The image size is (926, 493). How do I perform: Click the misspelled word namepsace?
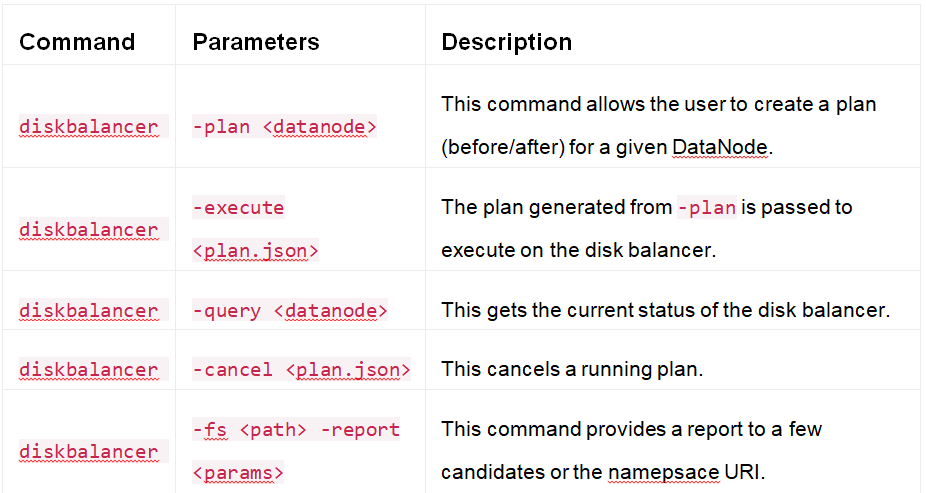click(x=662, y=472)
